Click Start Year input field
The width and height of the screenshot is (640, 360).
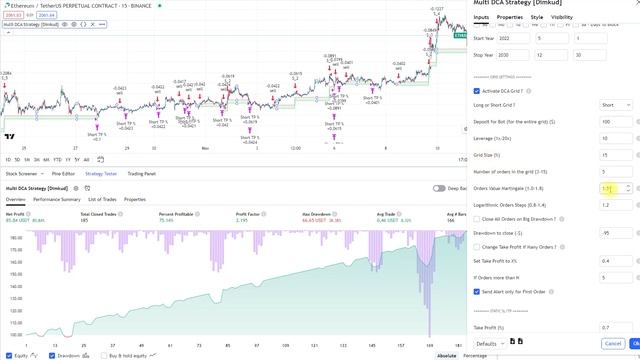513,38
